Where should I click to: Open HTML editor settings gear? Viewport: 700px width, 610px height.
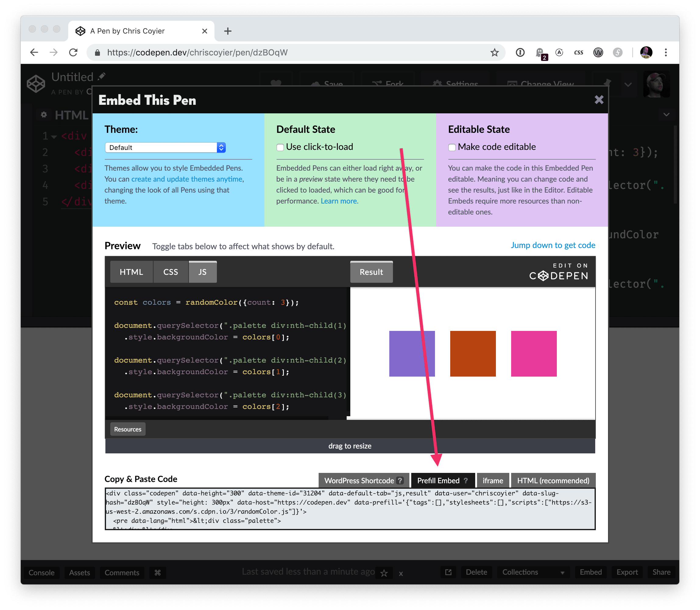[x=44, y=115]
